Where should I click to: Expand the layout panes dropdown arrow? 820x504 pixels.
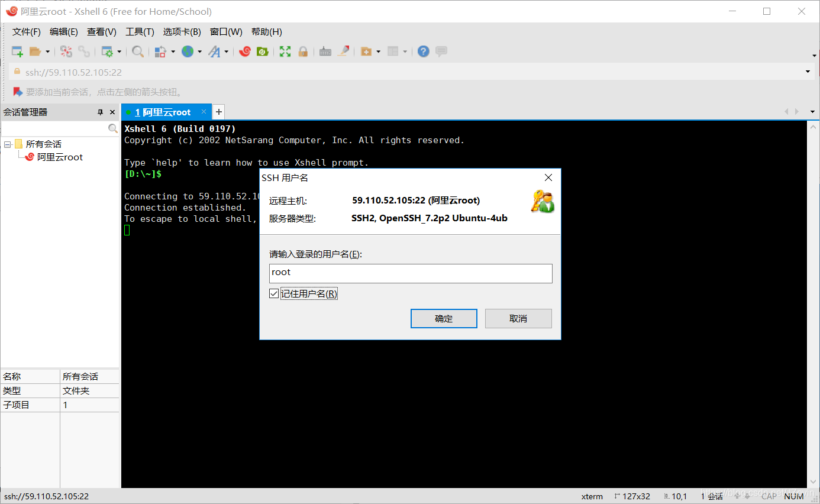(405, 51)
